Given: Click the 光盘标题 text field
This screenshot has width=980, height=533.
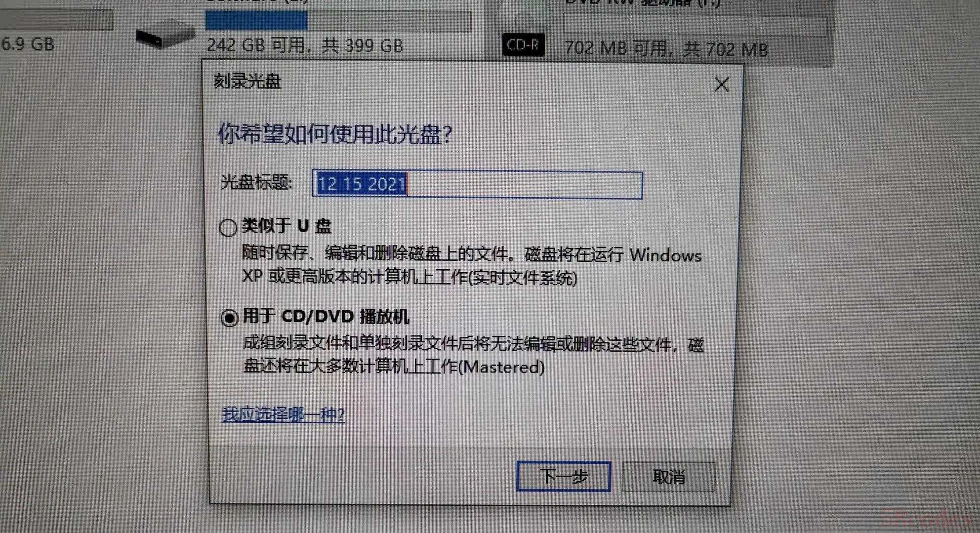Looking at the screenshot, I should click(477, 185).
